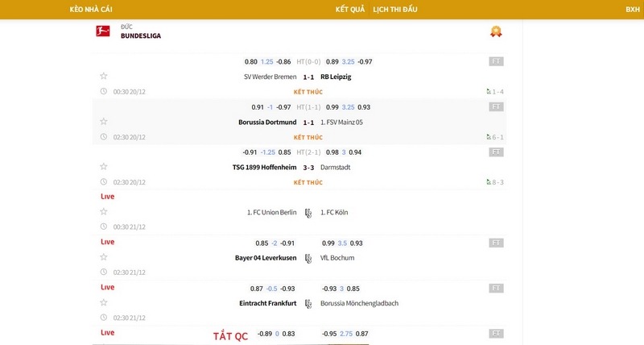Open the TSG 1899 Hoffenheim team link
This screenshot has height=345, width=644.
click(x=264, y=168)
